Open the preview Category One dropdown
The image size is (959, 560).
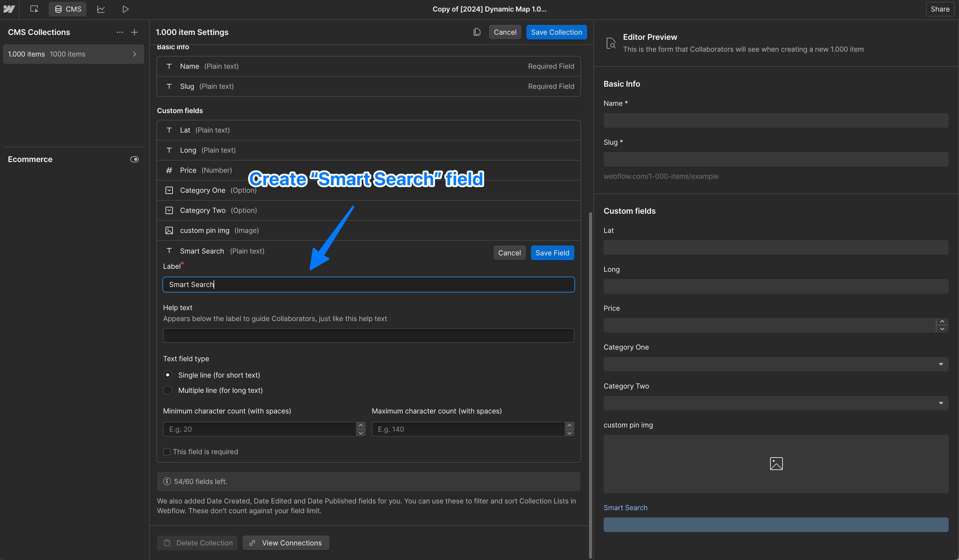click(x=776, y=364)
